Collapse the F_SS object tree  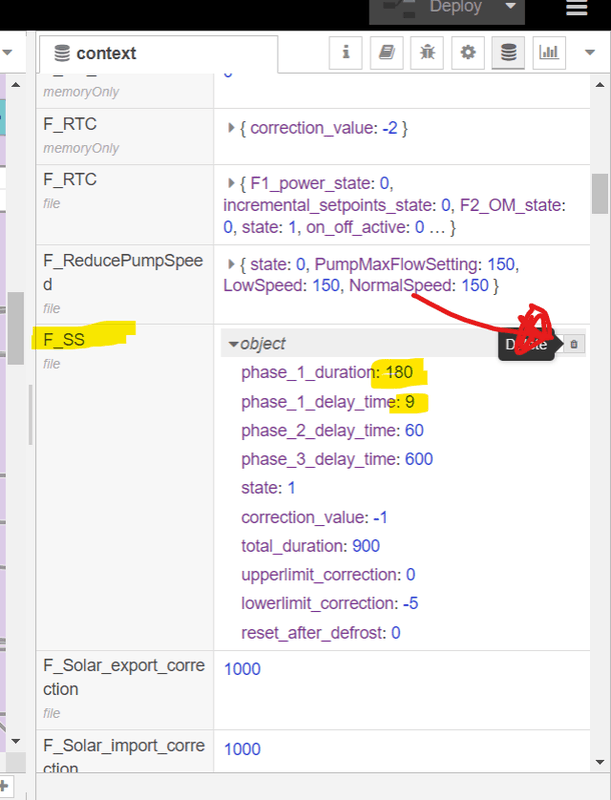point(234,344)
